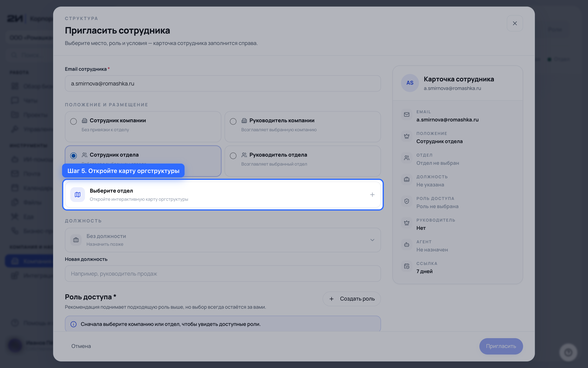Close the Пригласить сотрудника dialog
This screenshot has height=368, width=588.
(515, 23)
